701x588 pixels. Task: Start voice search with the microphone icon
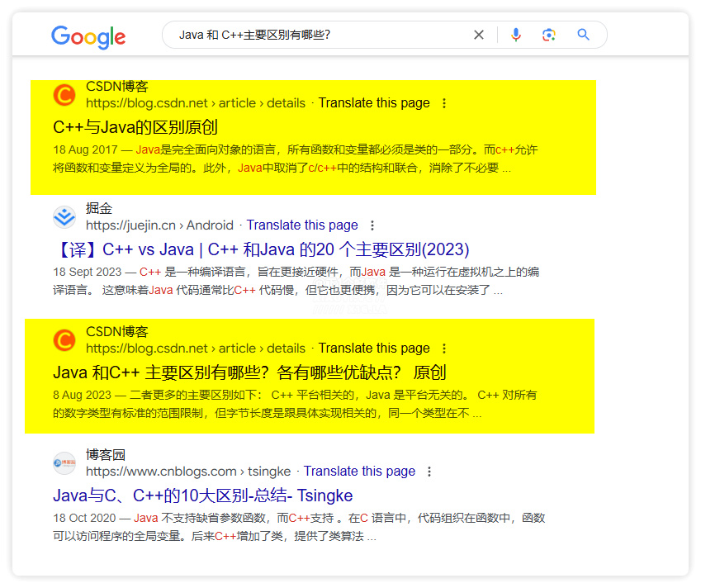pyautogui.click(x=516, y=35)
